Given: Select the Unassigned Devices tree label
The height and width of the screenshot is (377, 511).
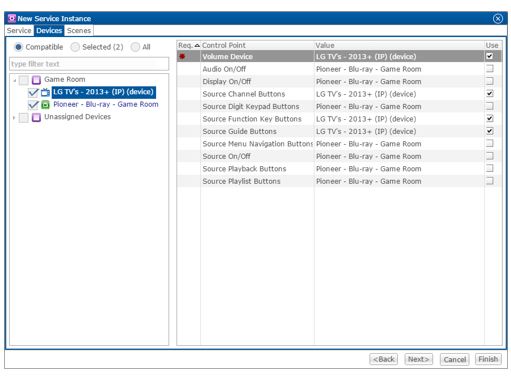Looking at the screenshot, I should (x=77, y=117).
